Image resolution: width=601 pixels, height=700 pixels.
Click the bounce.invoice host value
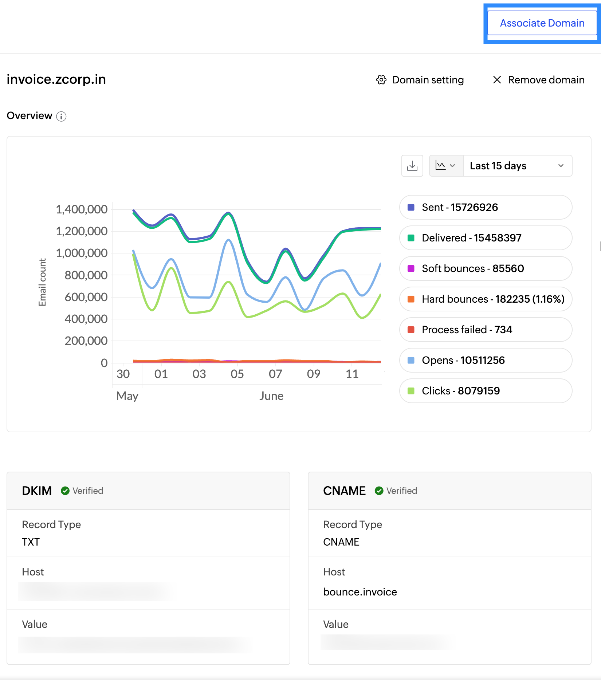click(x=360, y=592)
